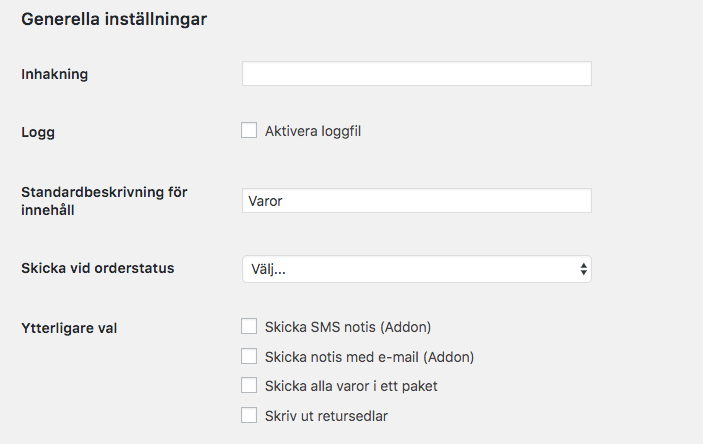Click the arrows on the 'Välj...' select
This screenshot has height=444, width=703.
pyautogui.click(x=583, y=269)
